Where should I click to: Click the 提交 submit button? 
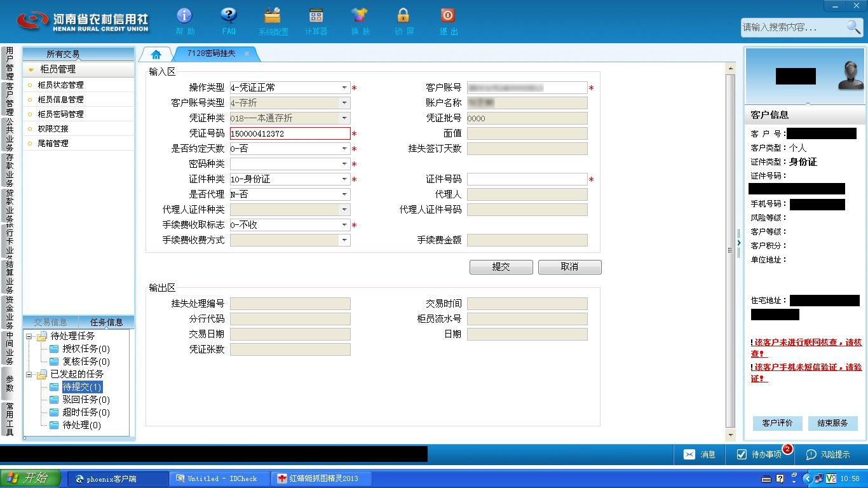pos(501,267)
